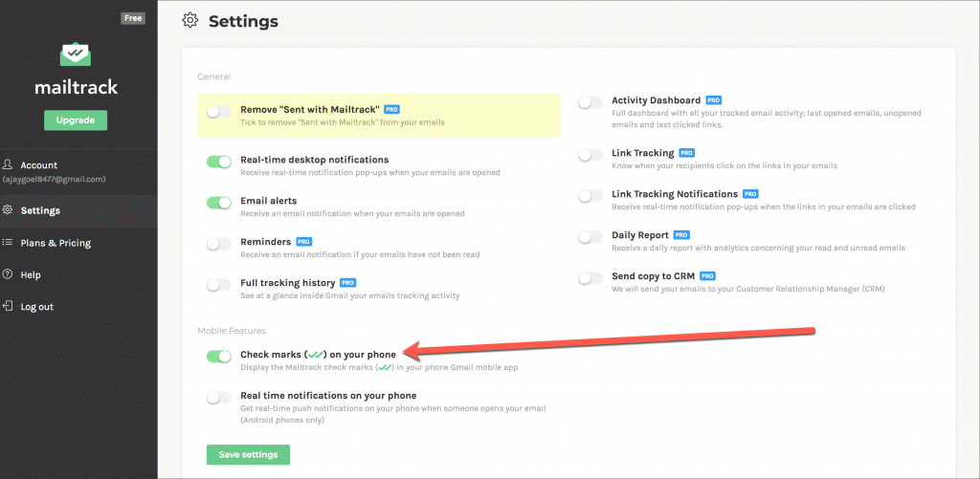Select Help in the sidebar
This screenshot has width=980, height=479.
(31, 274)
